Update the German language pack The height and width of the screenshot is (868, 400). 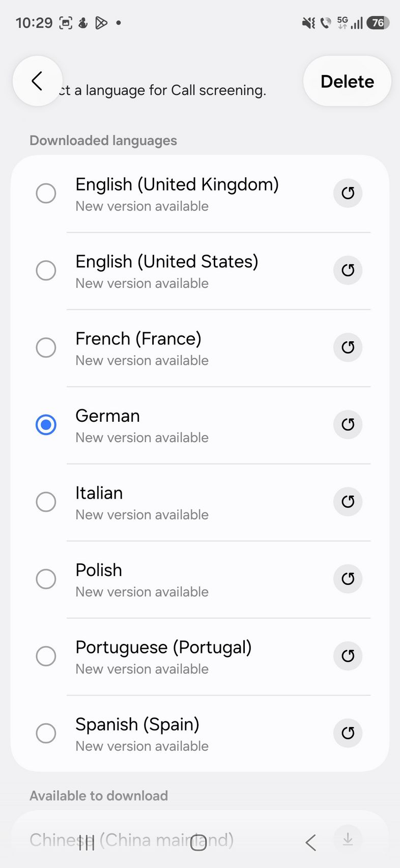(x=348, y=424)
